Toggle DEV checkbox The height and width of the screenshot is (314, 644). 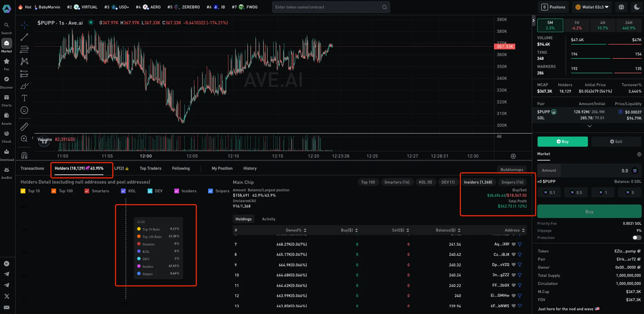click(x=150, y=191)
